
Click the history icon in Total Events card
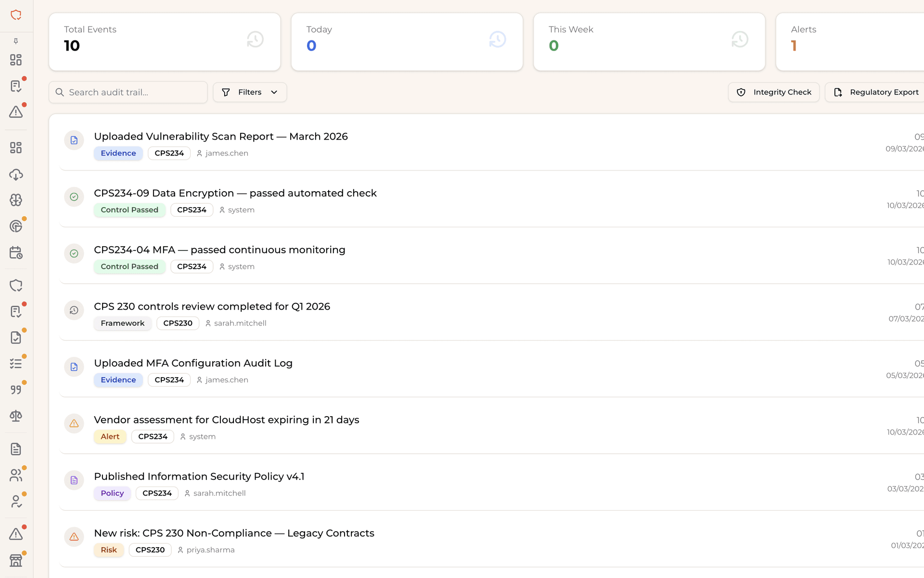(255, 39)
